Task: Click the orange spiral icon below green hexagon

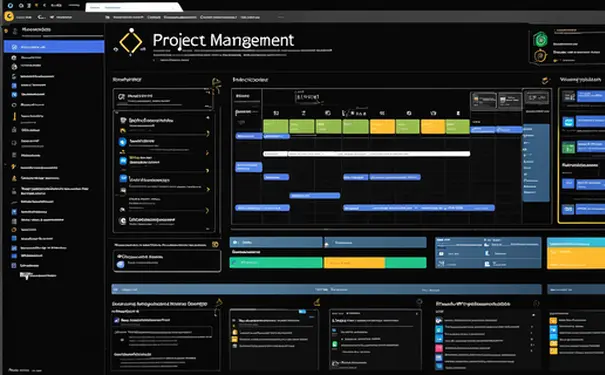Action: click(x=540, y=56)
